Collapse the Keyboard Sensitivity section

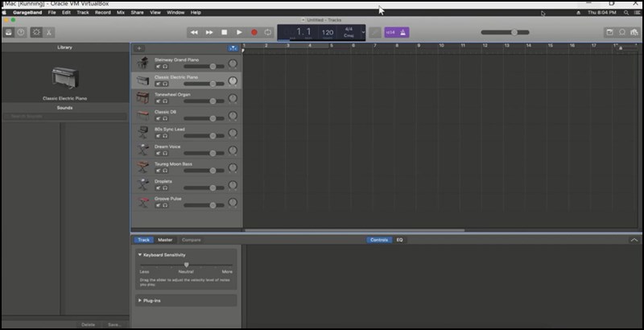[x=140, y=254]
